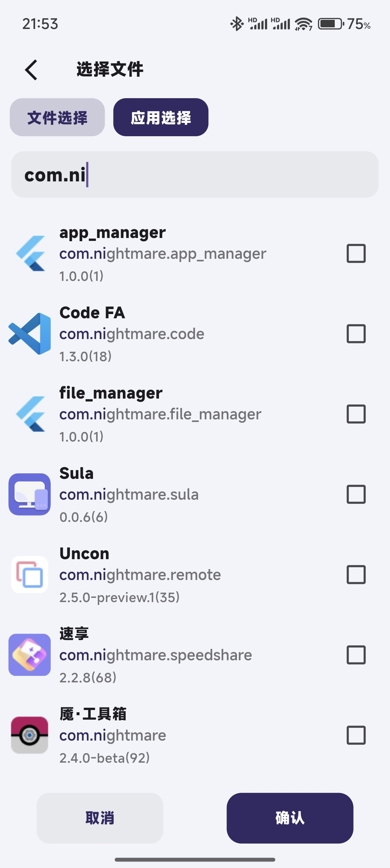Click the app_manager Flutter icon

click(30, 253)
